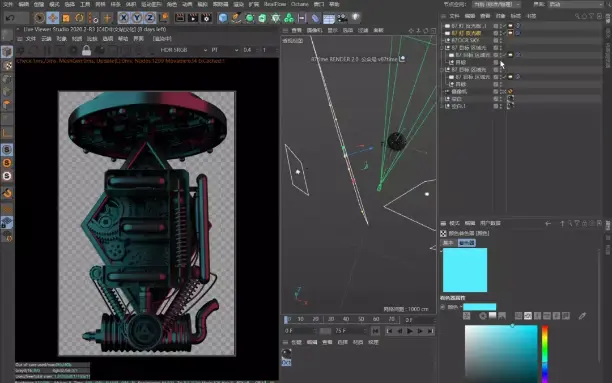Open the interface layout dropdown at top right

pyautogui.click(x=575, y=4)
